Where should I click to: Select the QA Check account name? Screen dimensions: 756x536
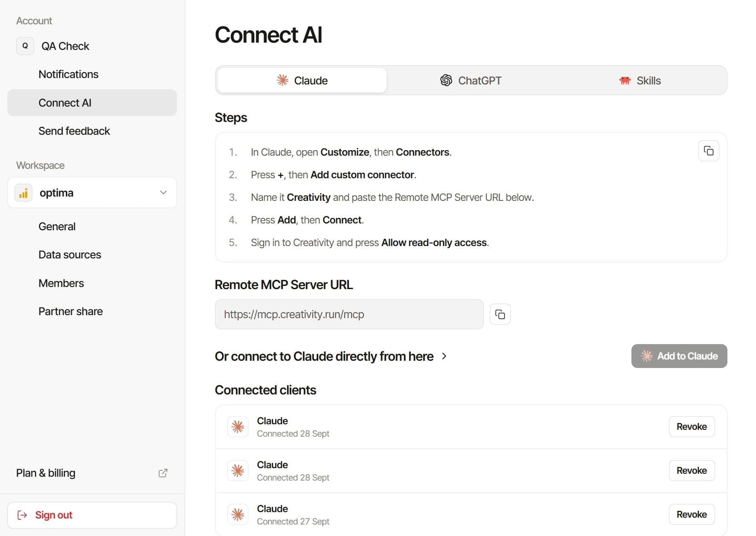click(65, 46)
